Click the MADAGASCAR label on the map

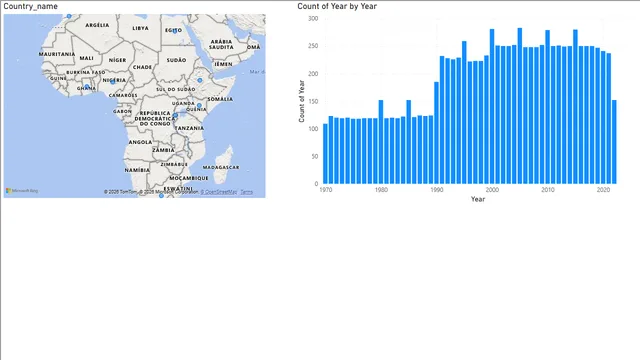tap(221, 167)
